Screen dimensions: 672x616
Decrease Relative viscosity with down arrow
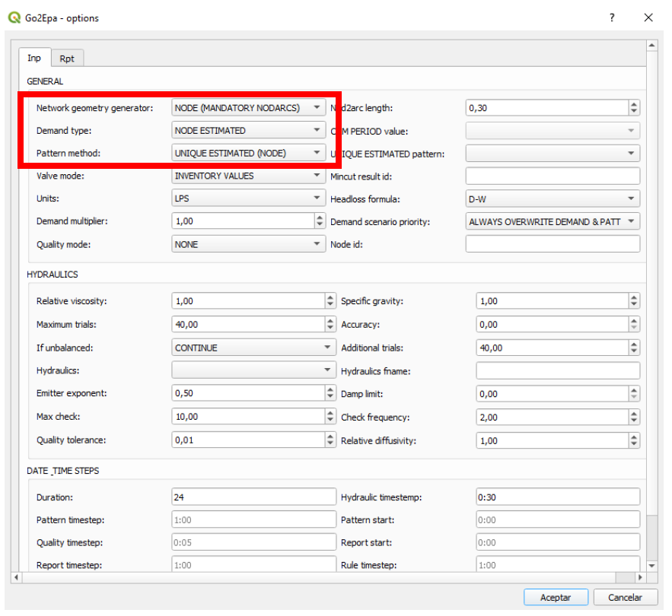pos(330,305)
